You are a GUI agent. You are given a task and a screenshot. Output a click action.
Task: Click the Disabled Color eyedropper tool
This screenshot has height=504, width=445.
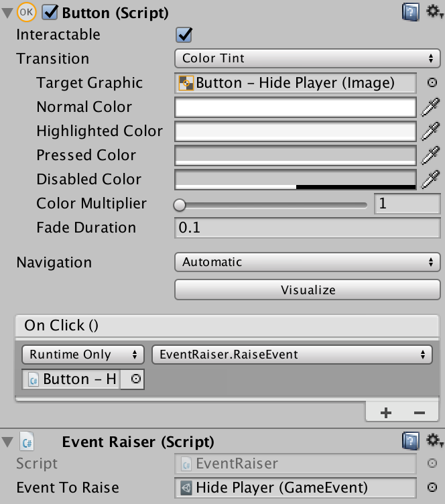tap(430, 180)
